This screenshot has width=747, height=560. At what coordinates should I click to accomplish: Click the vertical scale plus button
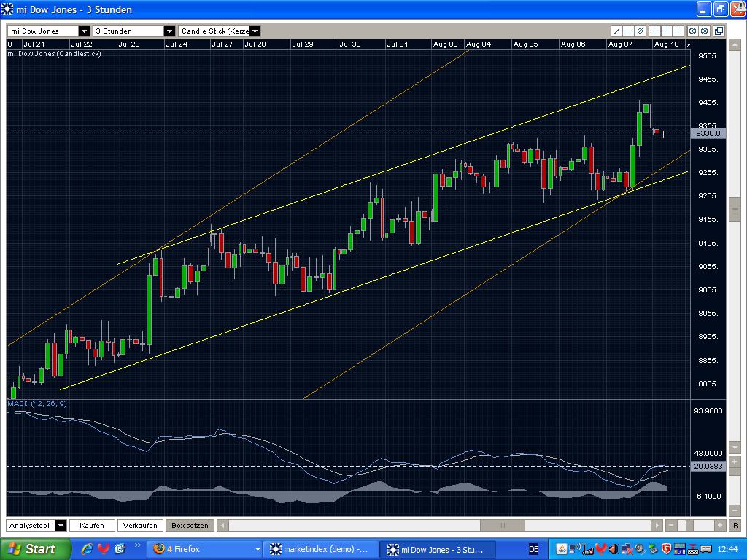coord(735,462)
